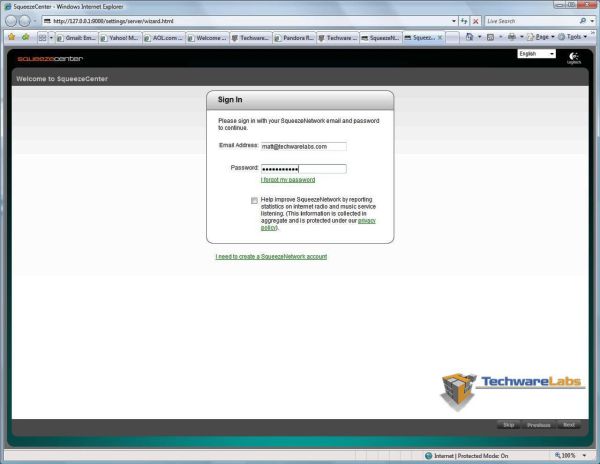Click the I forgot my password link
600x464 pixels.
tap(287, 180)
